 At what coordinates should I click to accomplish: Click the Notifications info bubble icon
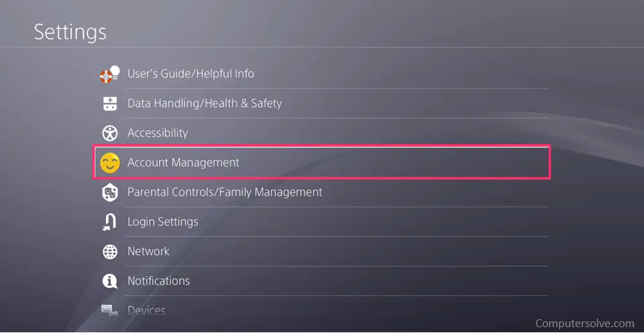(x=110, y=281)
